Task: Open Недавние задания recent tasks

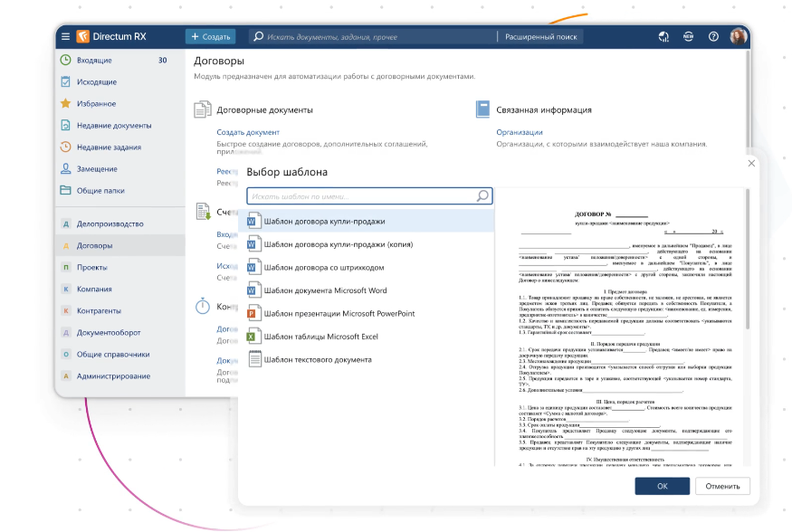Action: pyautogui.click(x=107, y=147)
